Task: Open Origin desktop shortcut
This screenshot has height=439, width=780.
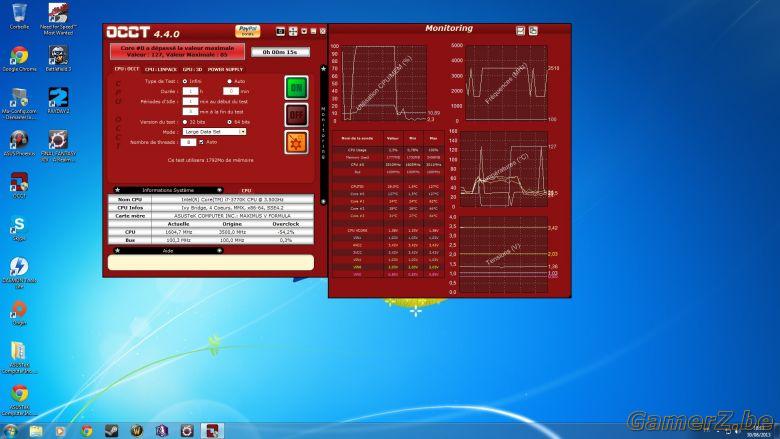Action: (19, 313)
